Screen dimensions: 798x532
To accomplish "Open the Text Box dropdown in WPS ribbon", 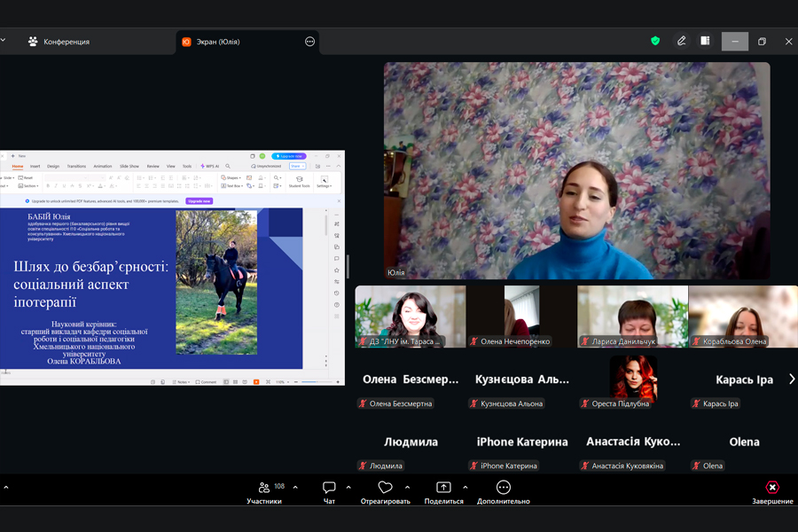I will [231, 186].
